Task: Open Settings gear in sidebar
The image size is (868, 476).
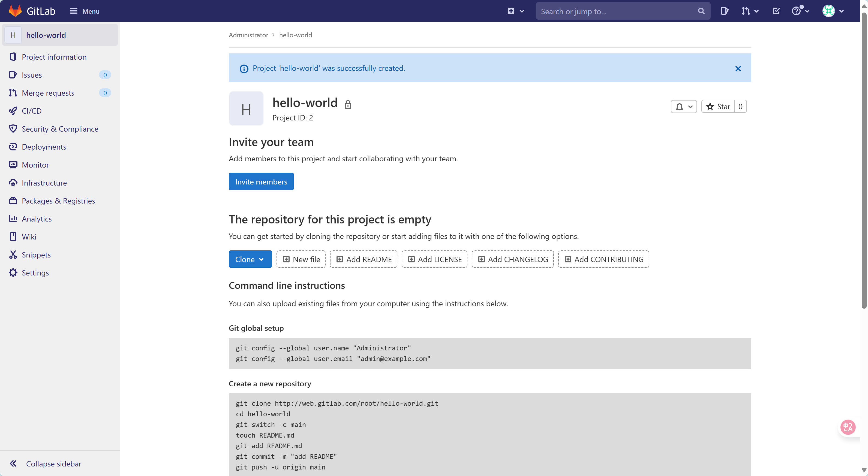Action: coord(13,272)
